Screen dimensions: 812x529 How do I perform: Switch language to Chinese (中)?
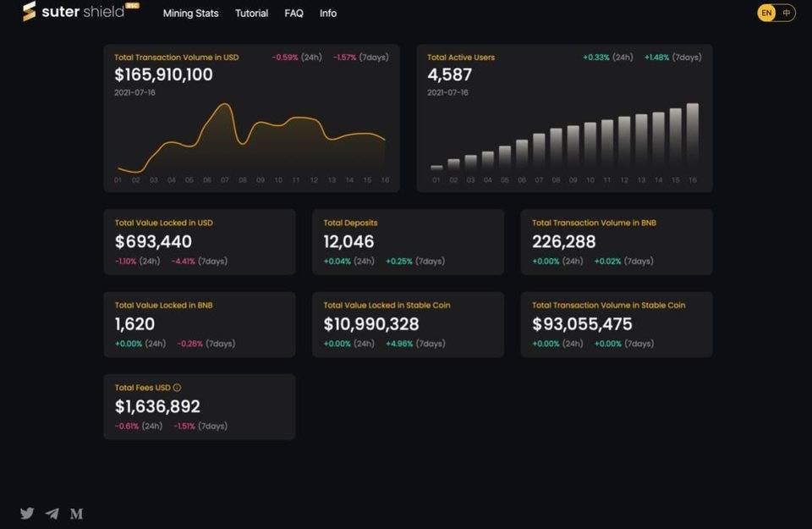[787, 13]
